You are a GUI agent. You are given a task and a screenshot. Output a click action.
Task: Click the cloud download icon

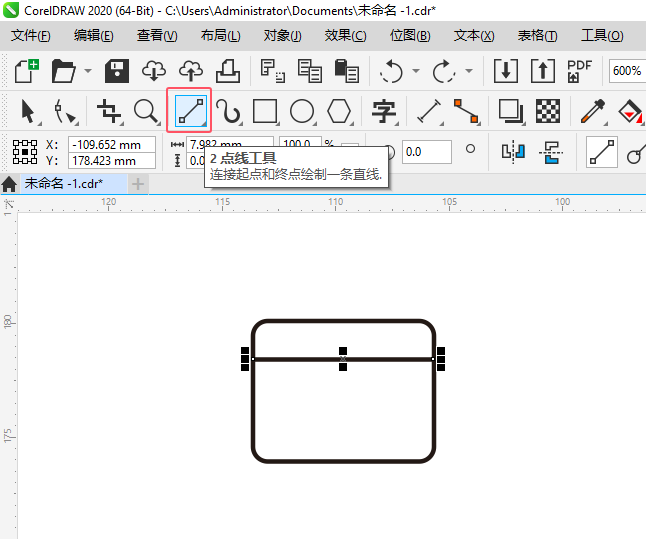154,71
